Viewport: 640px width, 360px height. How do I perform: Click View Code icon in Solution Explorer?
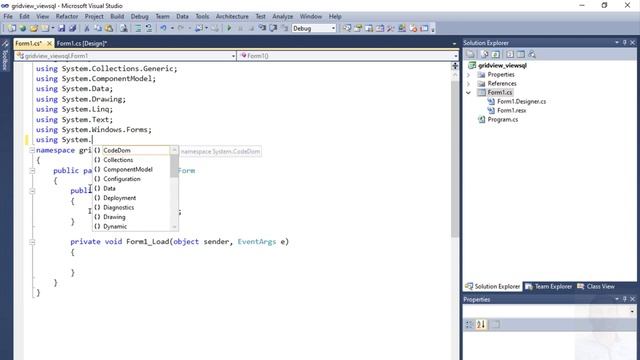[510, 54]
